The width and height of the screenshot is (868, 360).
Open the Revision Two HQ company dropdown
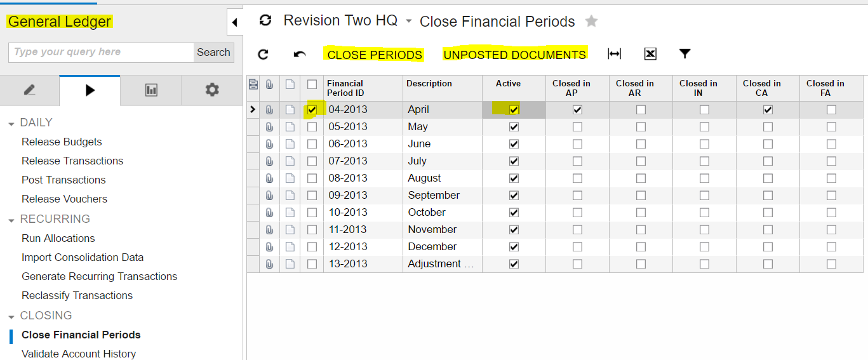408,22
